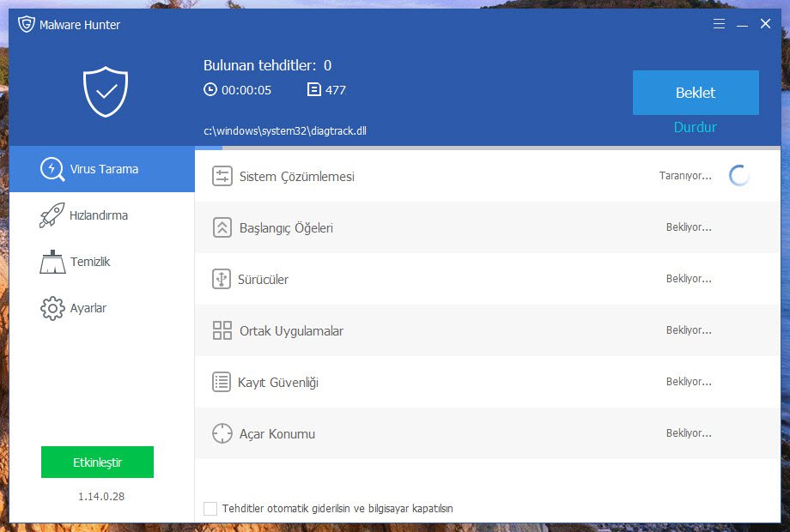The width and height of the screenshot is (790, 532).
Task: Click the Kayıt Güvenliği list icon
Action: pos(222,382)
